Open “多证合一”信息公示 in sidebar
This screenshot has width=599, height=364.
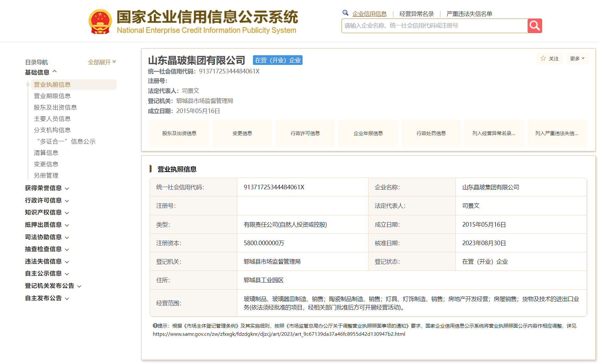click(x=66, y=141)
